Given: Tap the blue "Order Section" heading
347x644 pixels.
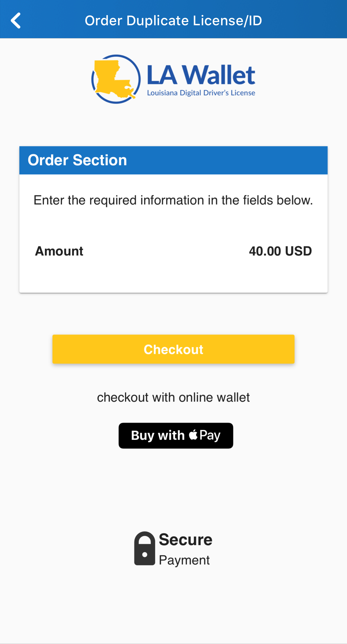Looking at the screenshot, I should click(77, 160).
